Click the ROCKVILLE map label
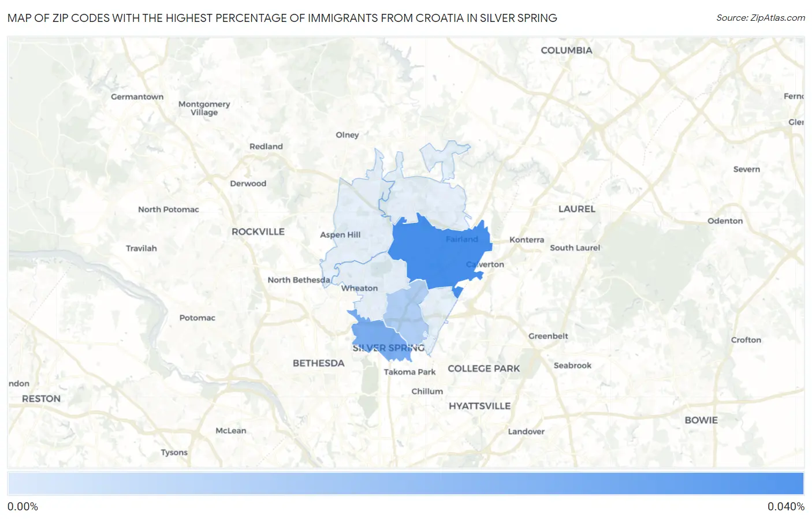The image size is (812, 519). tap(258, 232)
